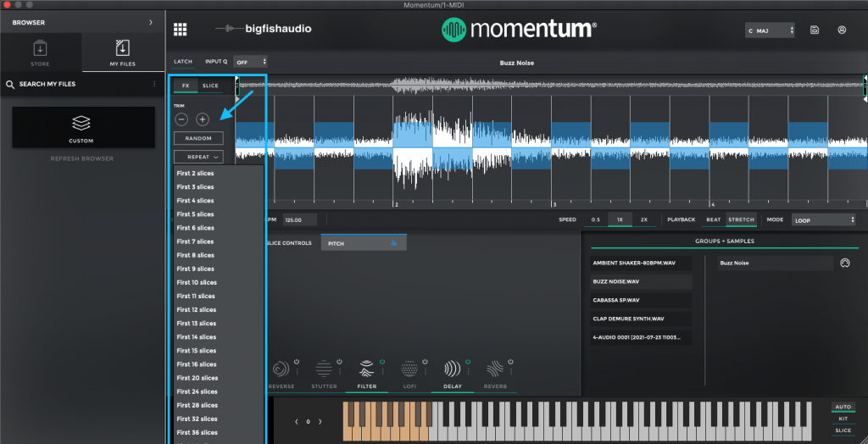The width and height of the screenshot is (868, 444).
Task: Set speed to 0.5
Action: coord(596,219)
